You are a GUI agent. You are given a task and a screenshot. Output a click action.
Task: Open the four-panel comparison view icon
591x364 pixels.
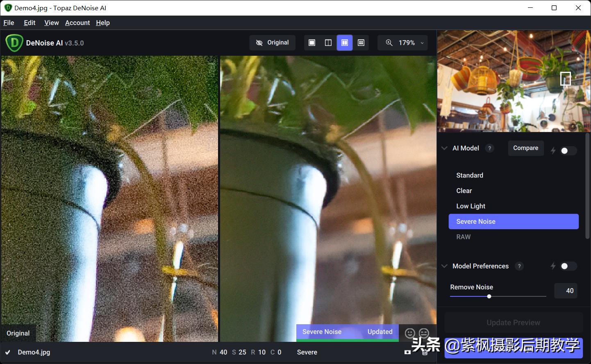click(361, 42)
